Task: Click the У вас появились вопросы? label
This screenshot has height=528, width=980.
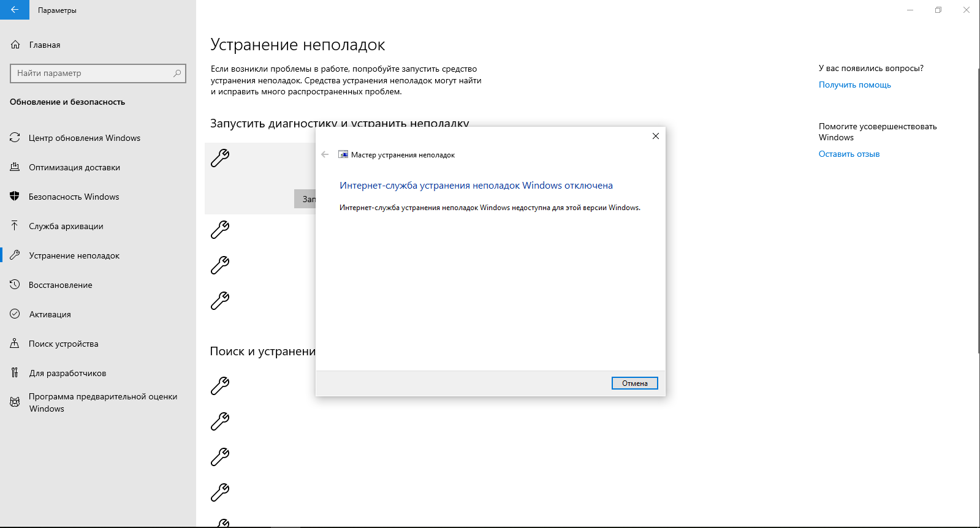Action: [871, 68]
